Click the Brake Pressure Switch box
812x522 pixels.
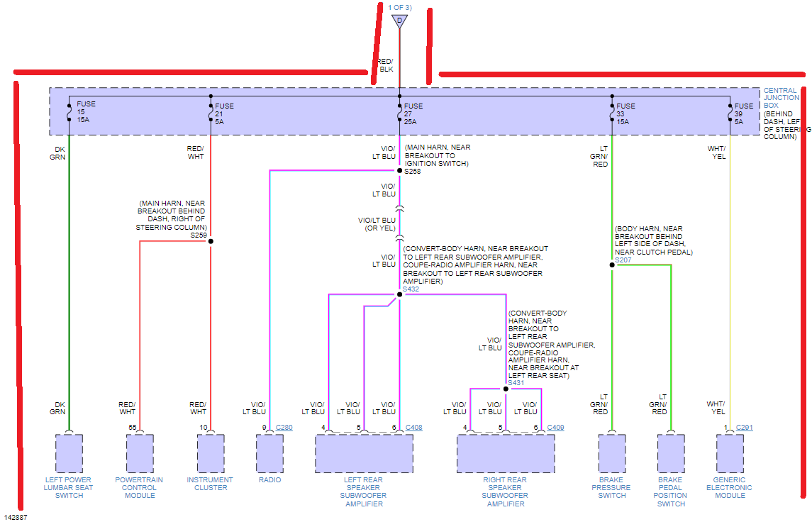click(x=611, y=453)
